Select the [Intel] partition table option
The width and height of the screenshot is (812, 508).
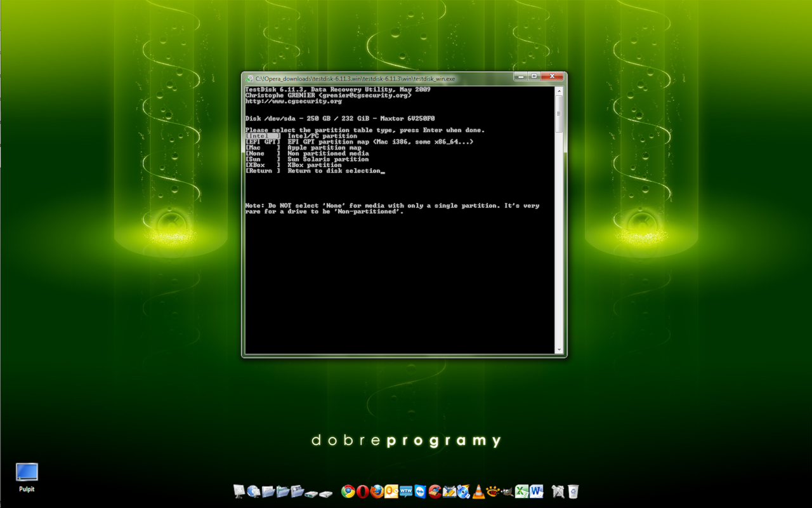[263, 136]
